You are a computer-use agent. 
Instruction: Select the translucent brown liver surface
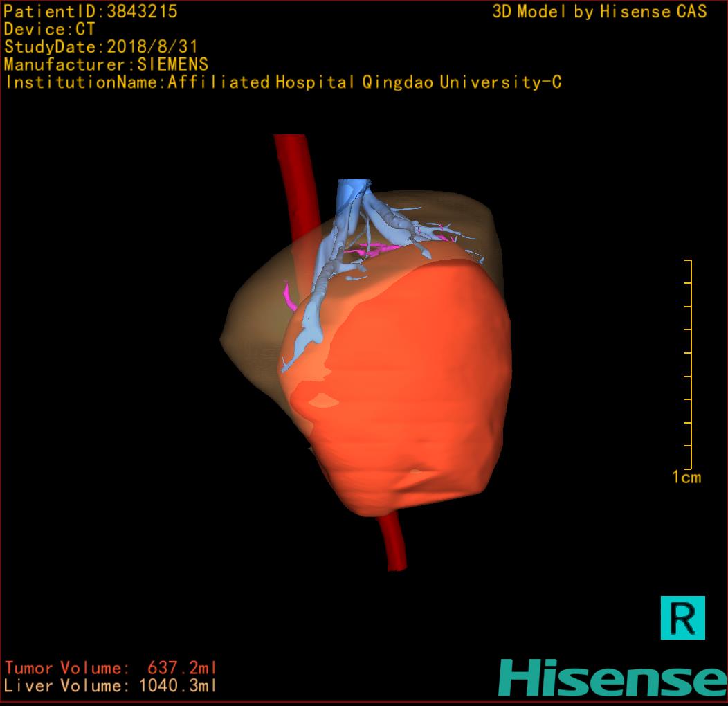[x=256, y=325]
